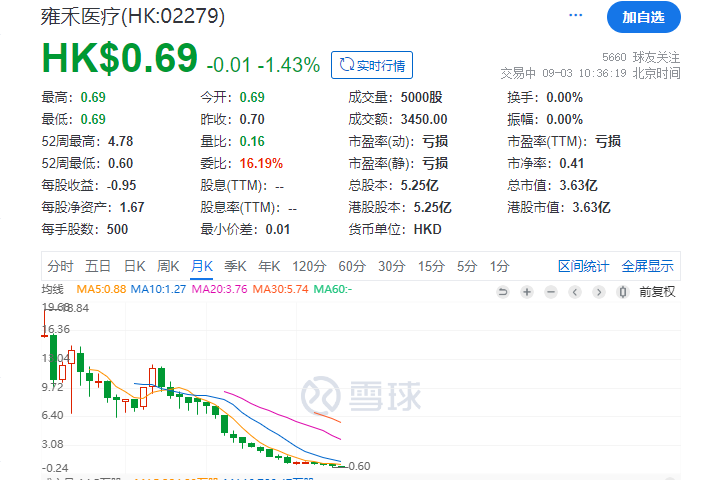The height and width of the screenshot is (480, 714).
Task: Click the 每股收益 -0.95 value
Action: click(x=122, y=185)
